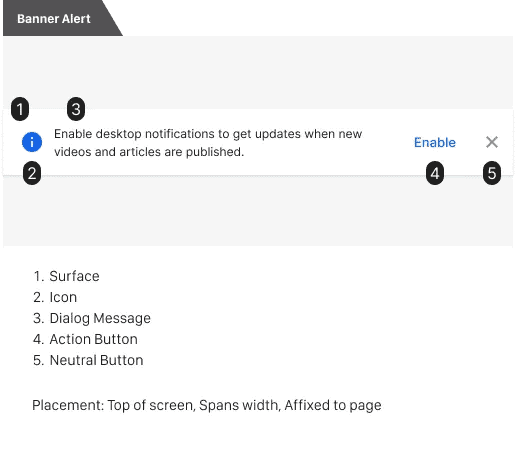Click the blue info icon in the banner
The width and height of the screenshot is (516, 456).
(32, 142)
